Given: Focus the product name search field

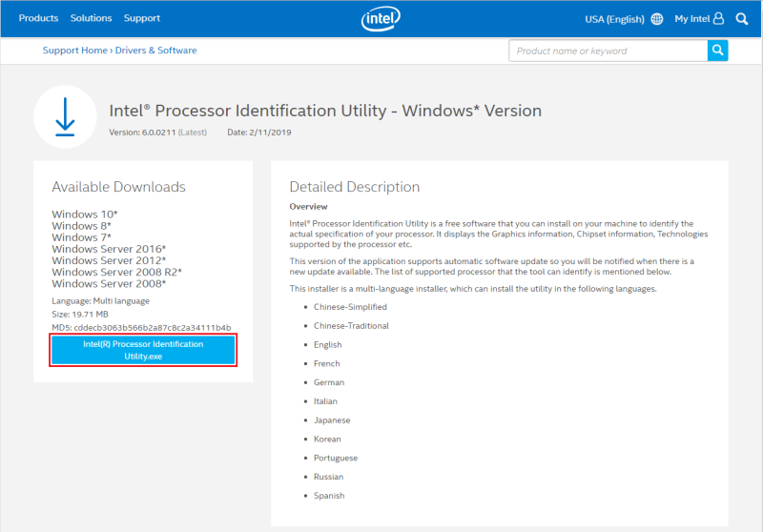Looking at the screenshot, I should (x=608, y=51).
